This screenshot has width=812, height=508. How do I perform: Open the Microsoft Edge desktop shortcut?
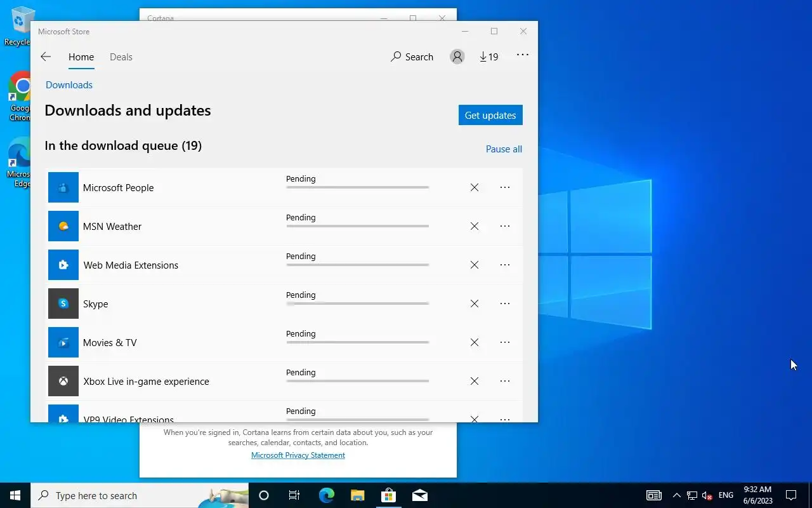tap(19, 163)
